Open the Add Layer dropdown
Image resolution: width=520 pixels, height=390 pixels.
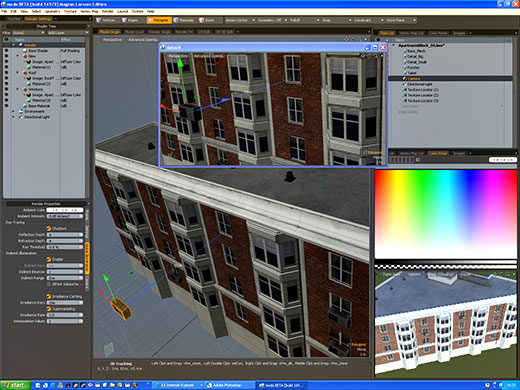coord(67,33)
